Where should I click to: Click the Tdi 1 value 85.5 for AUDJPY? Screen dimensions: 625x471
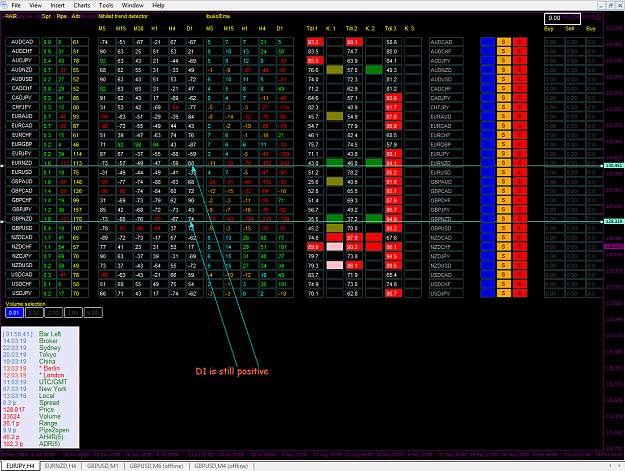tap(315, 61)
